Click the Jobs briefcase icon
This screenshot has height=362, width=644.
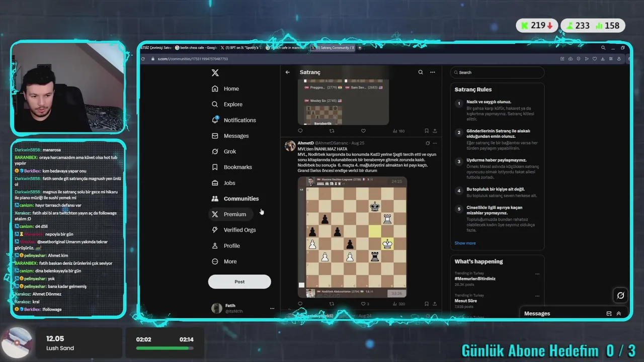point(215,183)
